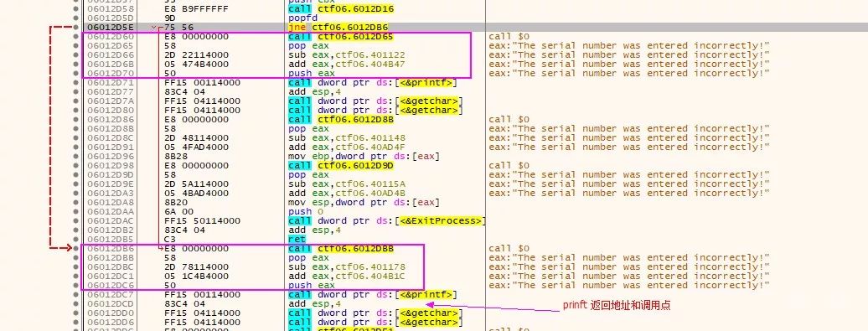This screenshot has width=868, height=331.
Task: Click the 'call $0' comment at 06012D60
Action: (x=509, y=37)
